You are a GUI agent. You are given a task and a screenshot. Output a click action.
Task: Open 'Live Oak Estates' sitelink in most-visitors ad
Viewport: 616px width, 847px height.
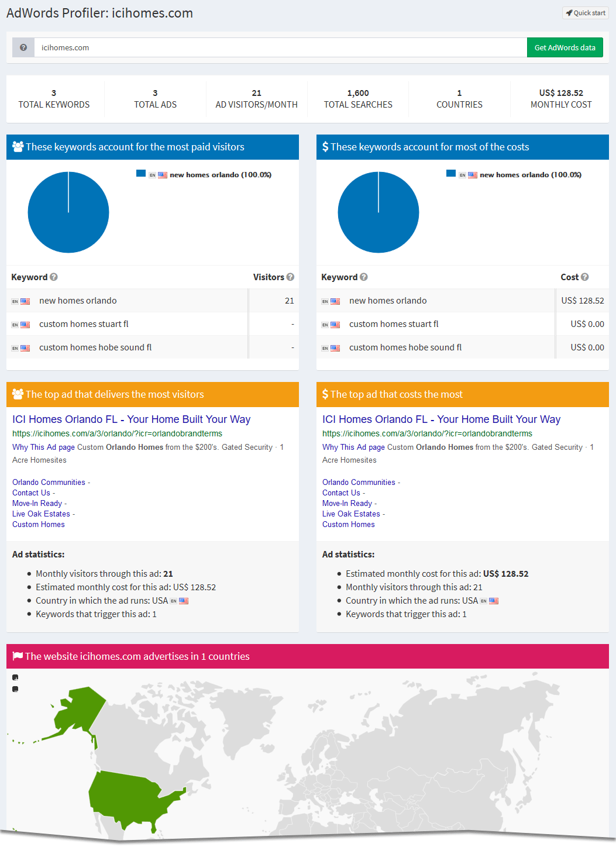tap(41, 514)
